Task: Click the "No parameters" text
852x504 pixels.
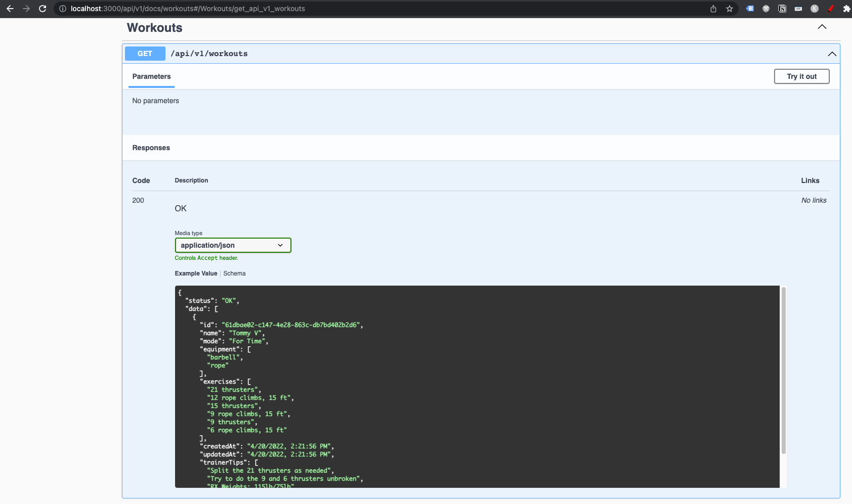Action: click(x=155, y=101)
